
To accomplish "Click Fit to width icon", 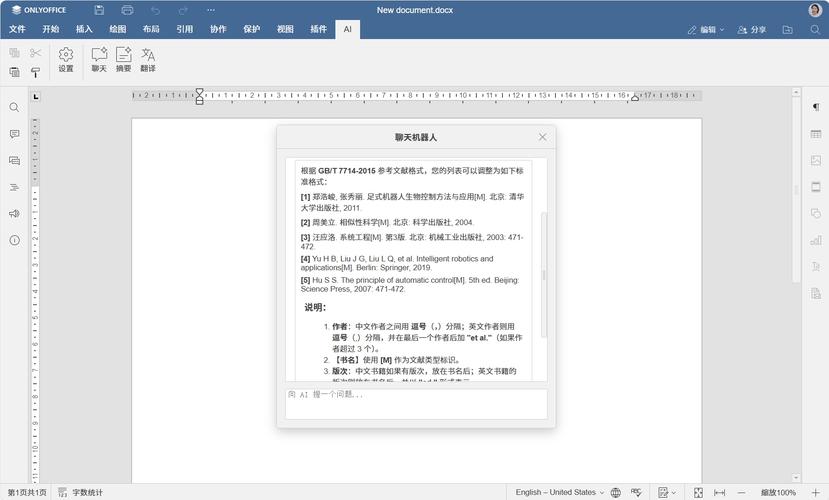I will pyautogui.click(x=720, y=492).
